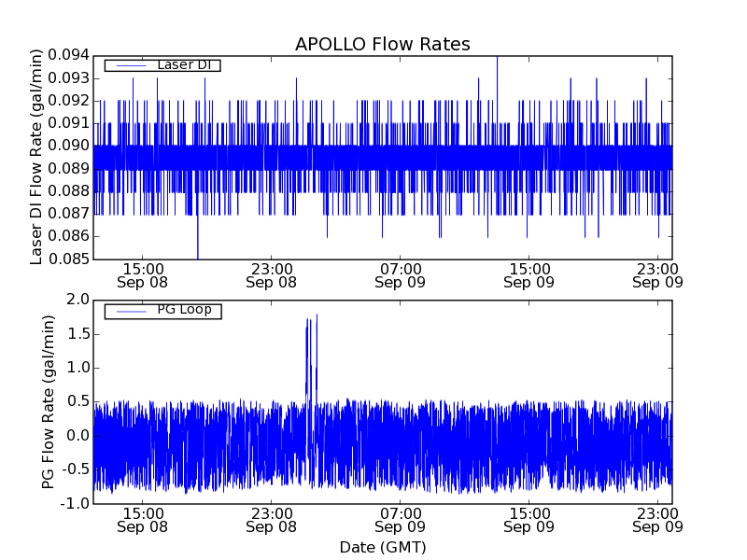Click '15:00 Sep 09' tick under the bottom plot
The width and height of the screenshot is (747, 560).
[x=529, y=519]
